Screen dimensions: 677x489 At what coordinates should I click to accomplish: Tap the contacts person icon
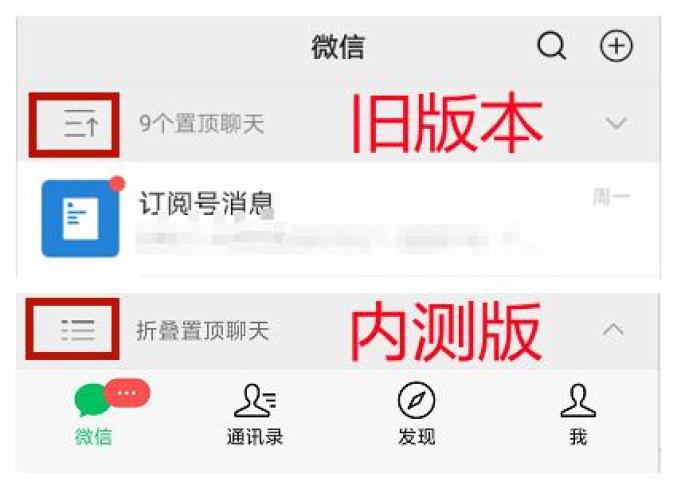[x=255, y=401]
